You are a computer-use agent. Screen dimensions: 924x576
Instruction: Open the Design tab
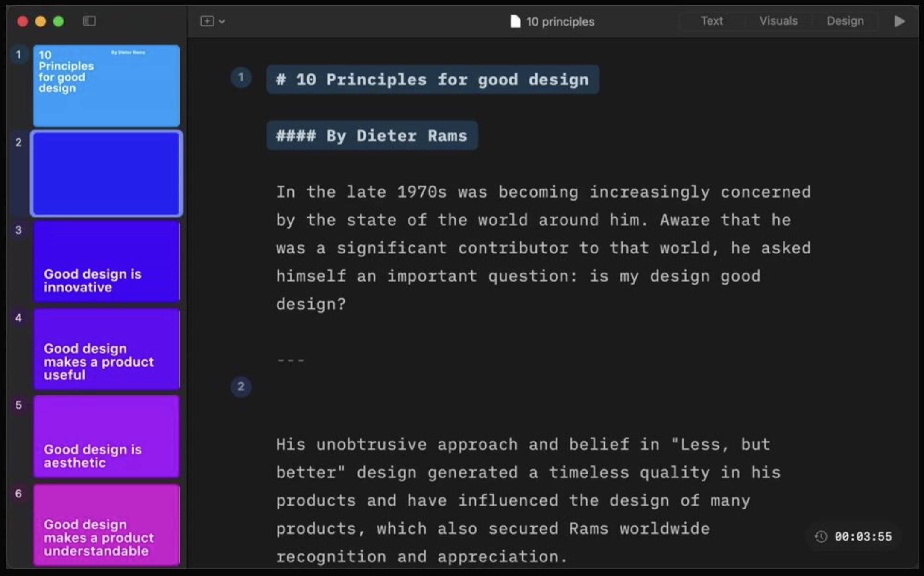[x=845, y=21]
